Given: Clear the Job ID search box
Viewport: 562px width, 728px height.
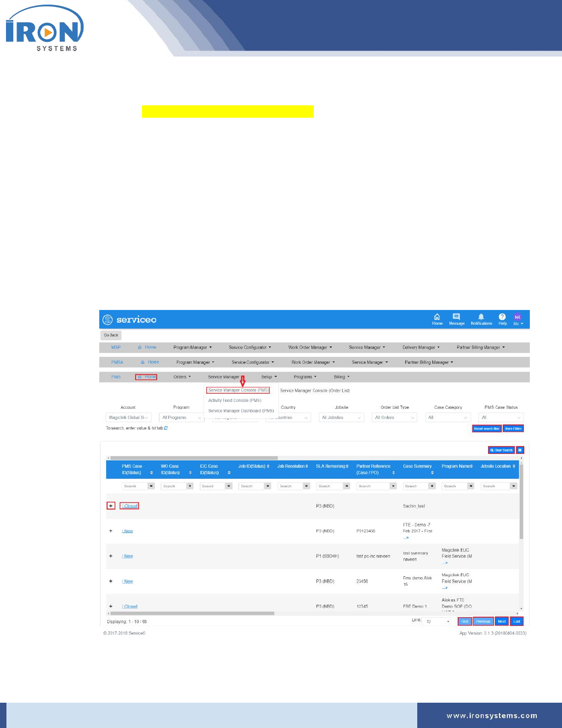Looking at the screenshot, I should (267, 486).
